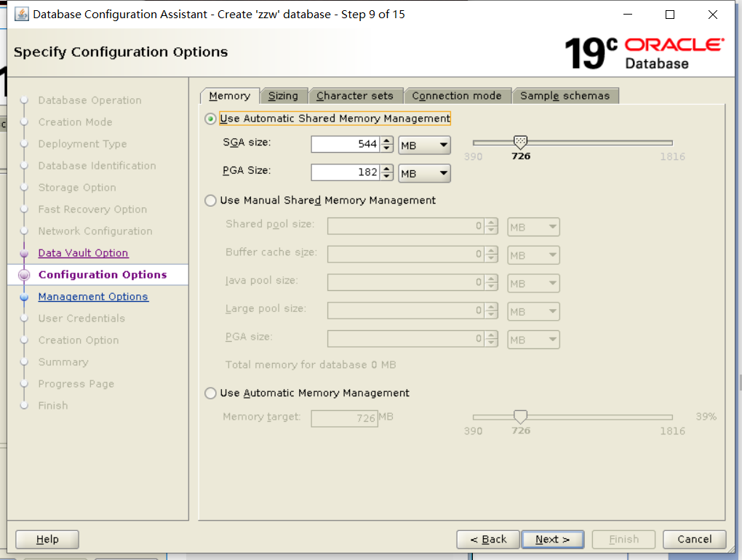
Task: Maximize the Database Configuration Assistant window
Action: pyautogui.click(x=670, y=15)
